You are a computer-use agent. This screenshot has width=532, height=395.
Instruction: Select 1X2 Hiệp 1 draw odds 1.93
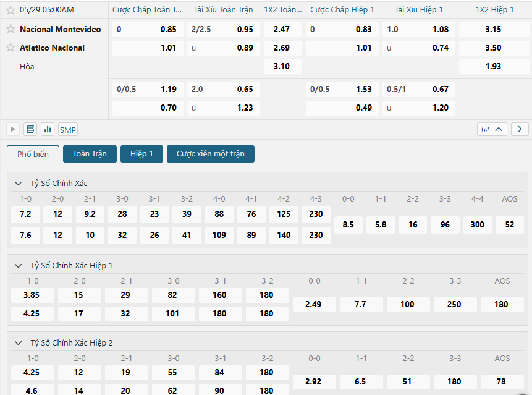click(493, 66)
